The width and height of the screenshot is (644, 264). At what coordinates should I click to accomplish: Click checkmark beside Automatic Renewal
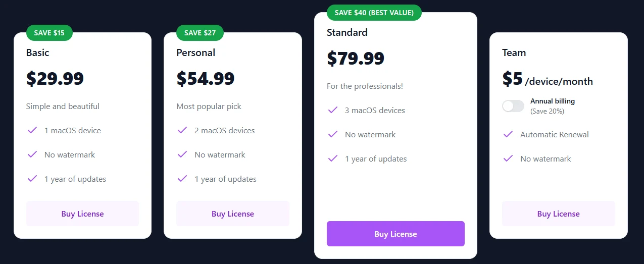[x=508, y=134]
